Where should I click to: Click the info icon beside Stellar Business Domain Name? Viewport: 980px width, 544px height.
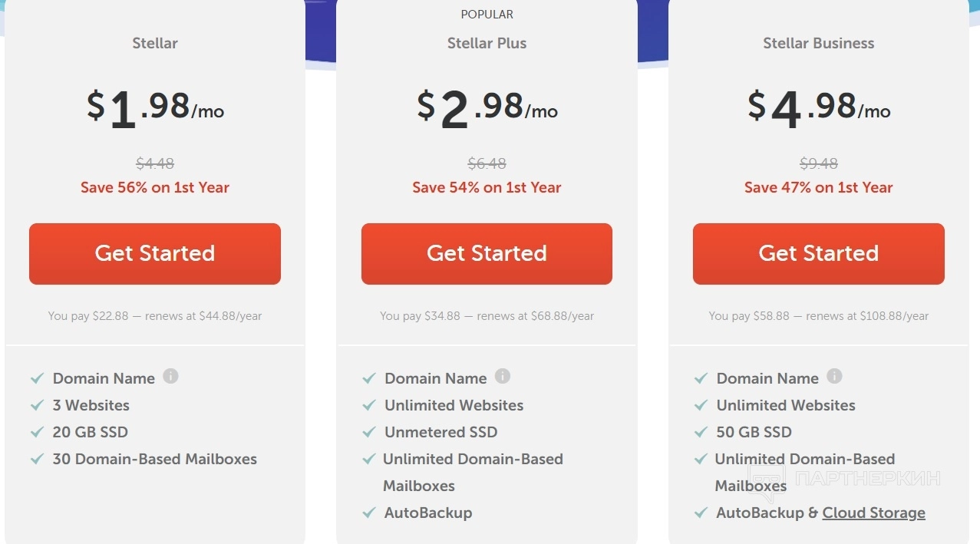[834, 377]
